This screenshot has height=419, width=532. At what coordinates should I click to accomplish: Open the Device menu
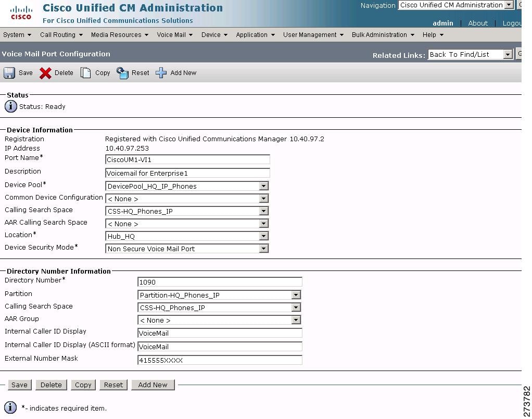click(x=214, y=34)
